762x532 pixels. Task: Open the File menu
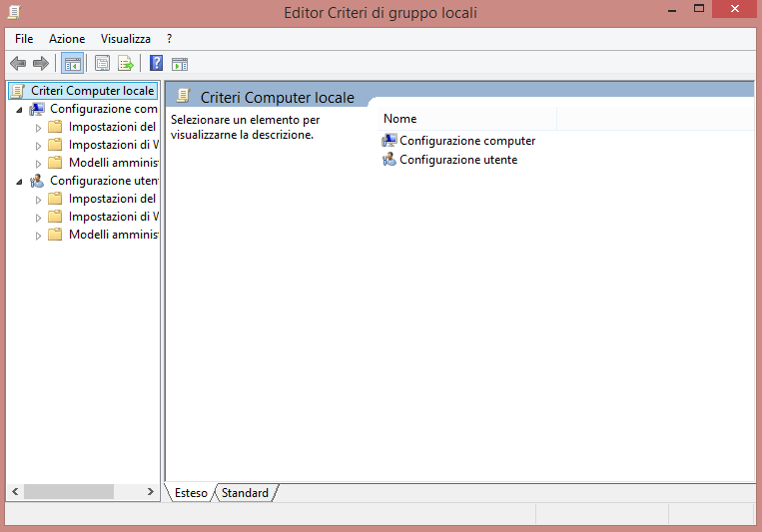tap(24, 39)
